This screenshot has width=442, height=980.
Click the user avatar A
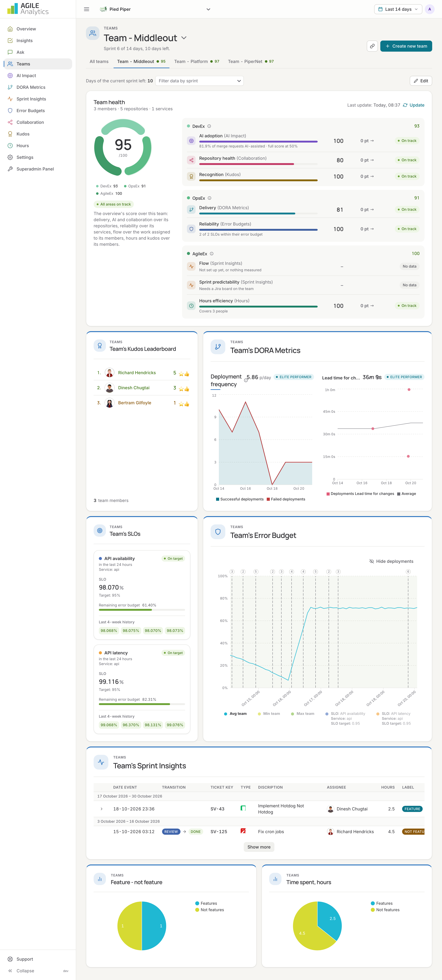pyautogui.click(x=429, y=9)
